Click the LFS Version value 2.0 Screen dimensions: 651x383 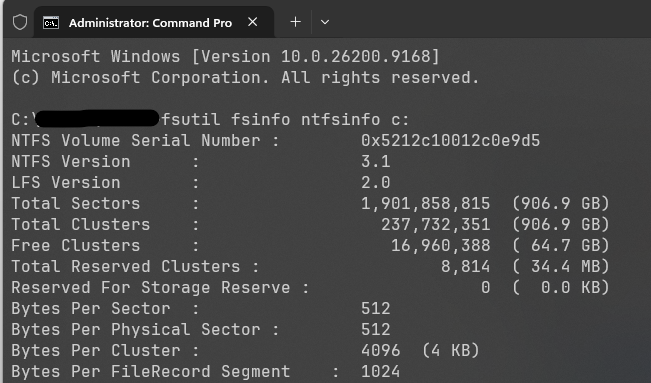coord(375,183)
